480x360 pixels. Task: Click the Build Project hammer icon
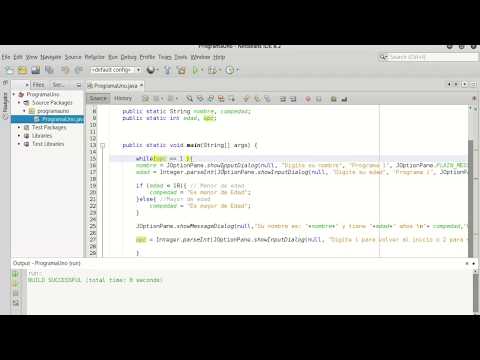(168, 70)
